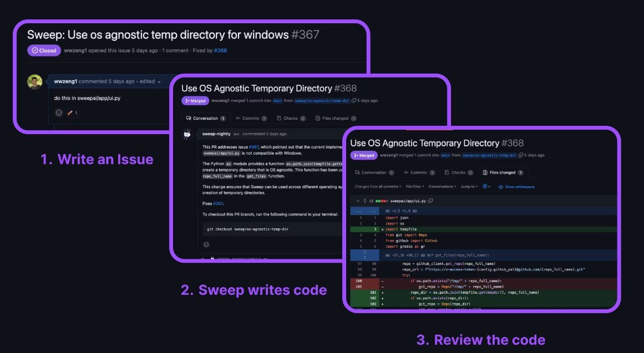Switch to the Checks tab in the Files changed panel
Image resolution: width=644 pixels, height=353 pixels.
click(458, 172)
